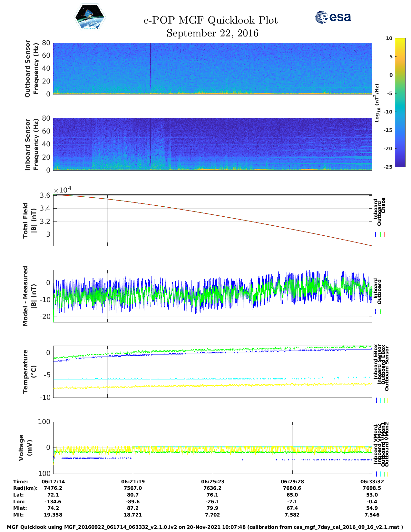Click the green Outboard marker in Model-Measured legend

pyautogui.click(x=380, y=312)
